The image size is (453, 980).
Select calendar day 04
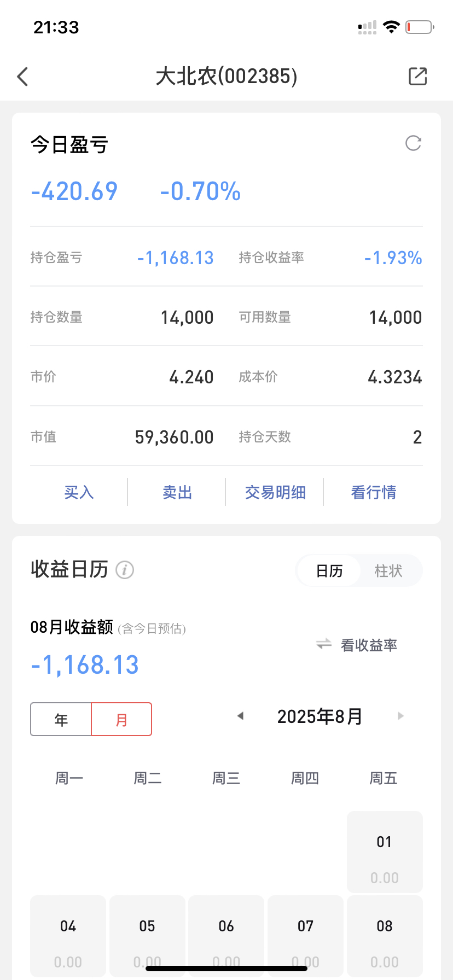[68, 936]
